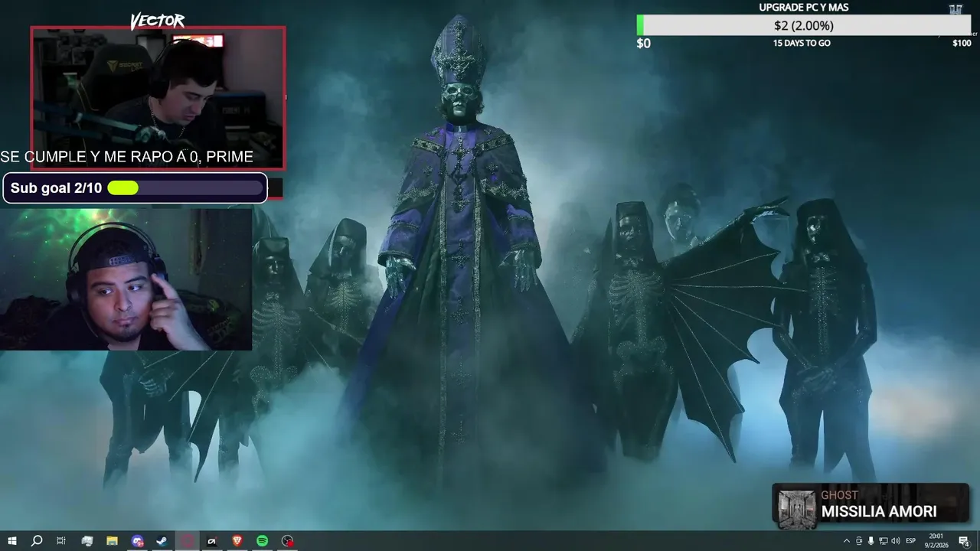Open Steam from the taskbar
Viewport: 980px width, 551px height.
tap(162, 541)
